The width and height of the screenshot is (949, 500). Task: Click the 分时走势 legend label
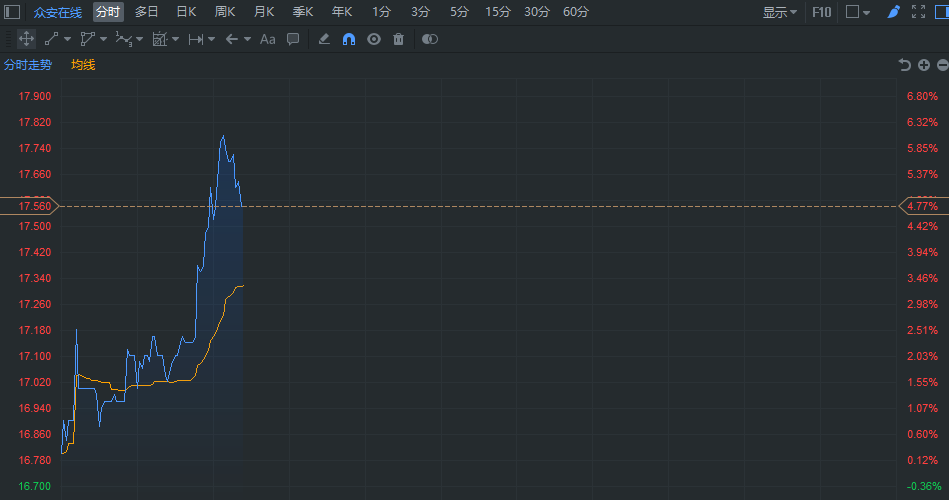coord(28,65)
